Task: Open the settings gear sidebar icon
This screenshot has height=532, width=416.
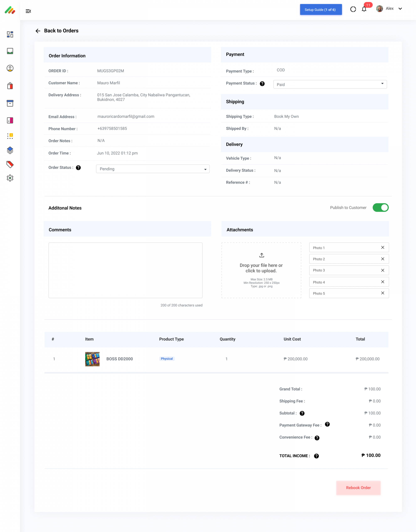Action: 10,178
